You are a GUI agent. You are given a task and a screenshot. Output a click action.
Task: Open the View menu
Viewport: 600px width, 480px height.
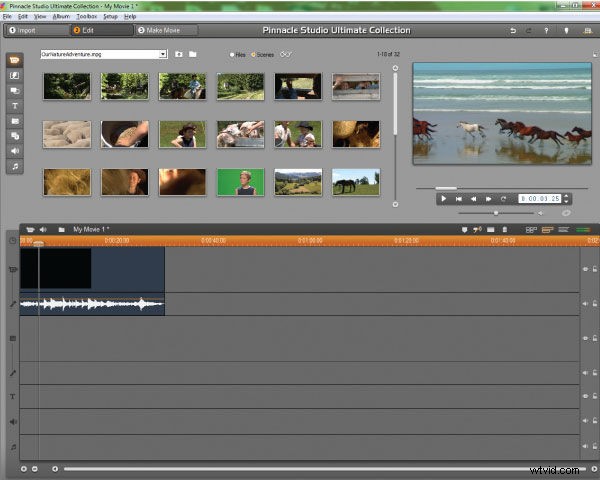coord(40,16)
